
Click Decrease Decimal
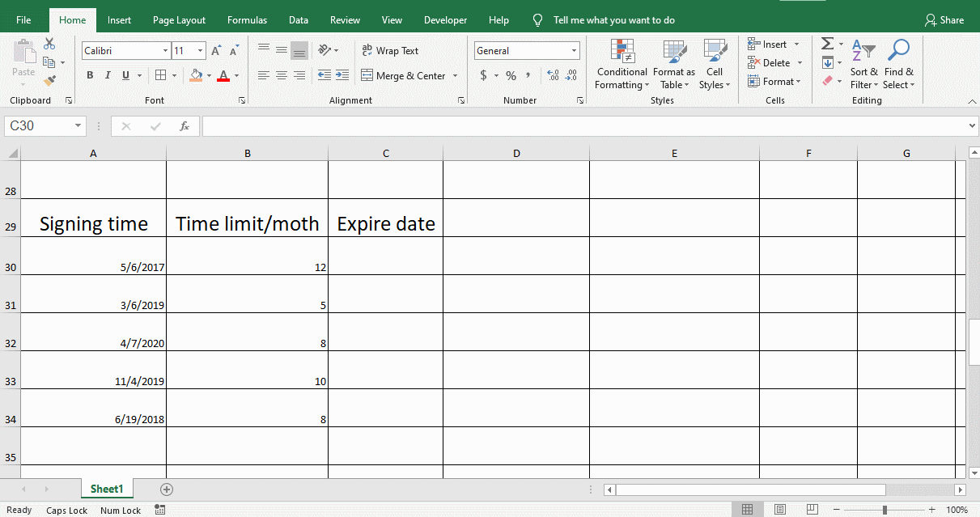(x=571, y=75)
